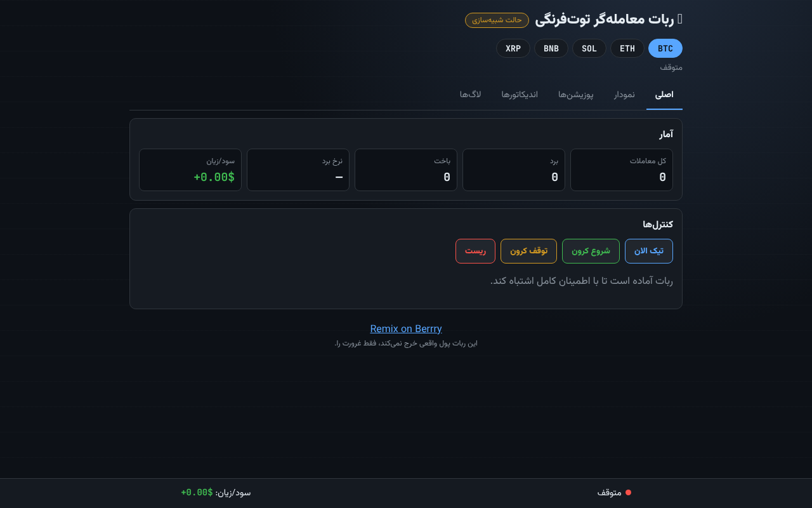Select the کل معاملات stat card
The width and height of the screenshot is (812, 508).
click(x=622, y=170)
